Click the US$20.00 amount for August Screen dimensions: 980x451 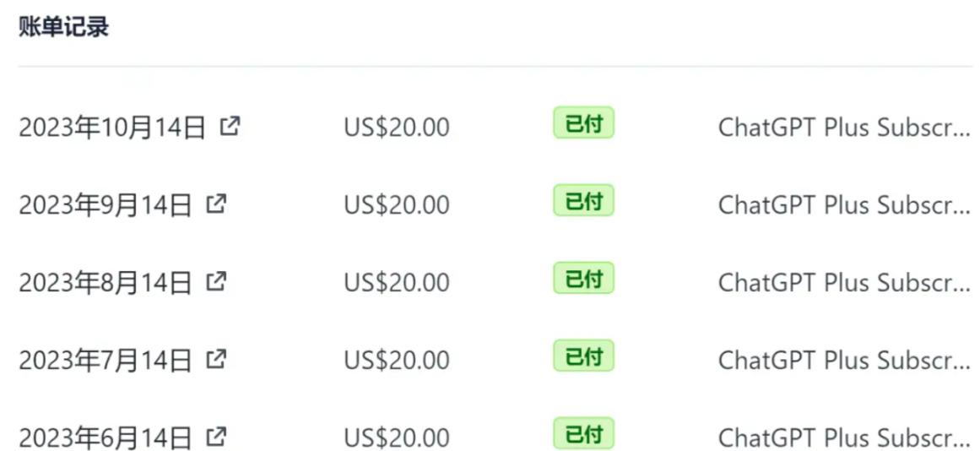(x=397, y=283)
